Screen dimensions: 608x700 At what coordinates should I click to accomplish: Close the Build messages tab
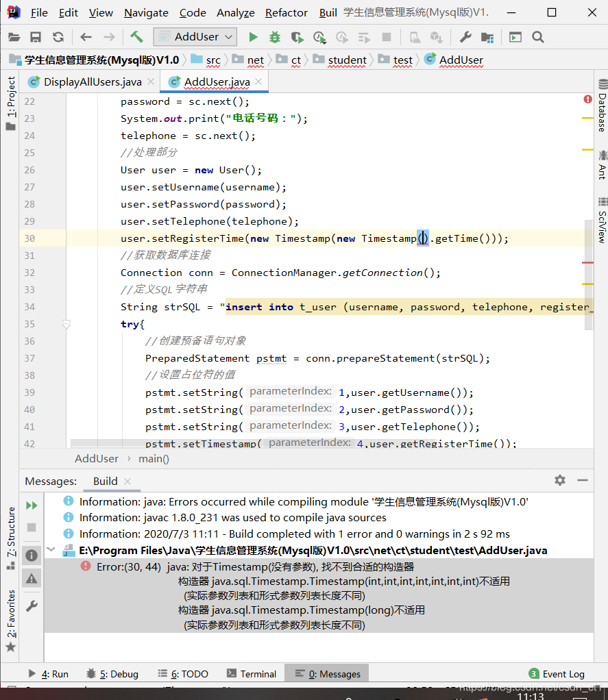click(x=127, y=482)
